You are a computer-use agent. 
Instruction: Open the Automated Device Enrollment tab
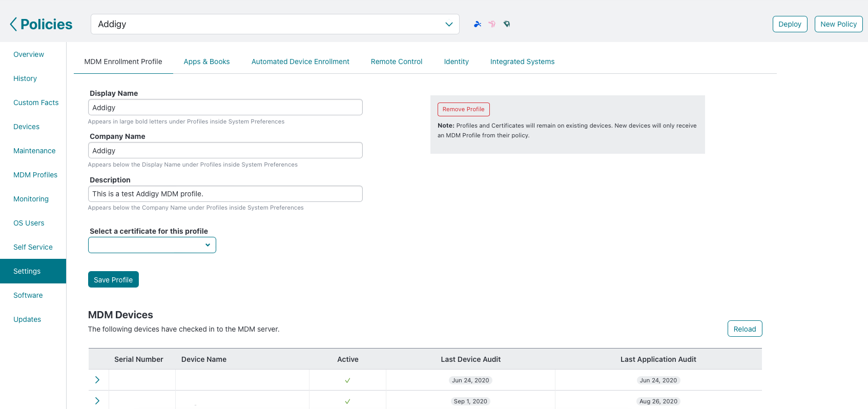pyautogui.click(x=300, y=62)
